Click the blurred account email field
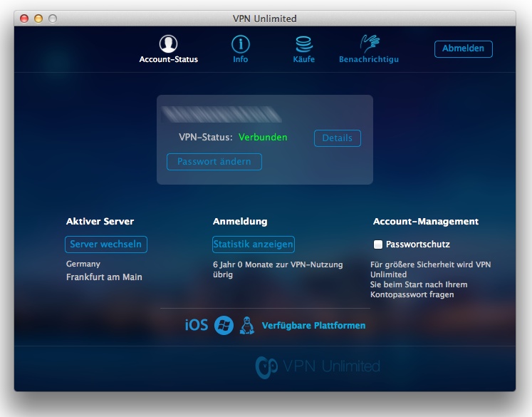532x417 pixels. (x=221, y=115)
